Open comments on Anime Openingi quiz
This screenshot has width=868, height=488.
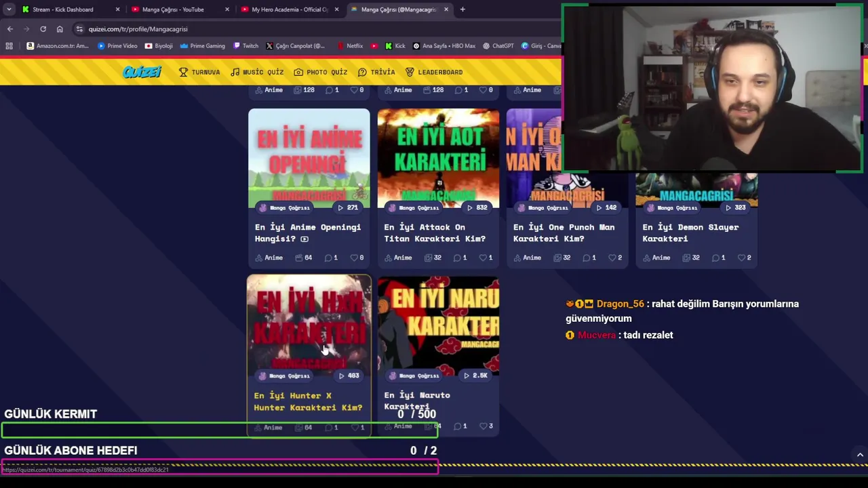(x=331, y=258)
